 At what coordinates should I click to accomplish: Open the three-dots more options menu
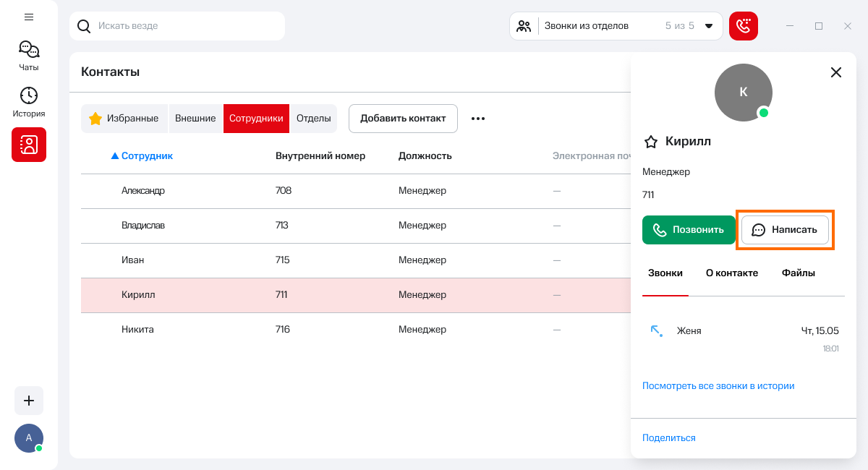[478, 119]
